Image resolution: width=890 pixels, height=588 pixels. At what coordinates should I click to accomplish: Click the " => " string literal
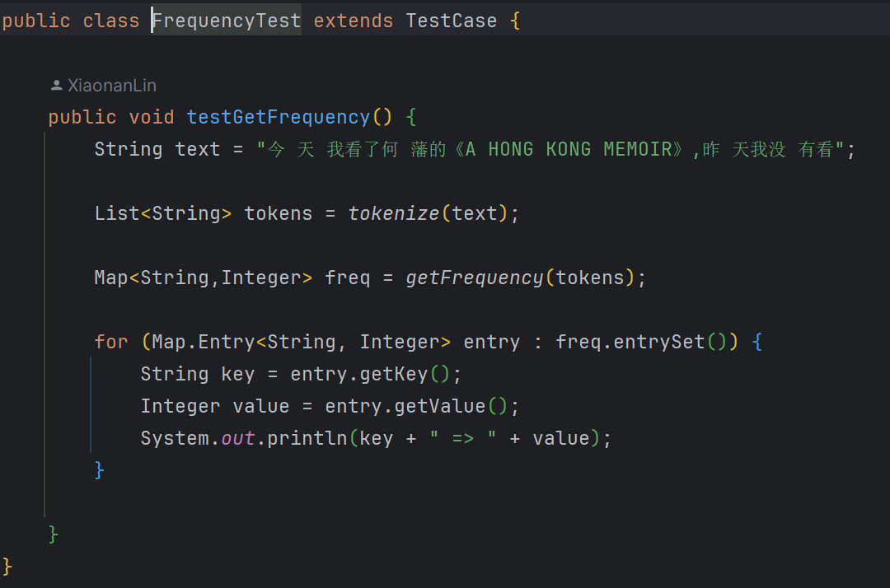pyautogui.click(x=462, y=438)
